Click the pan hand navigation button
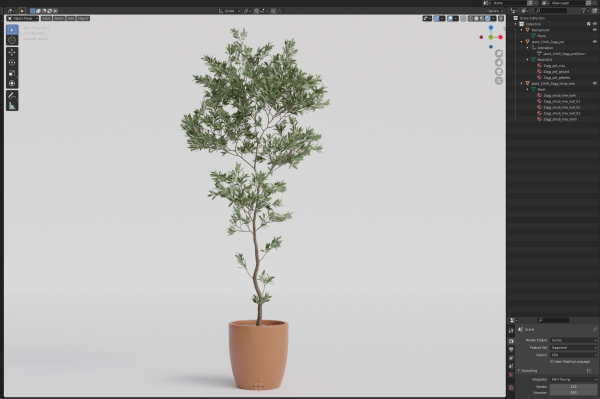600x399 pixels. (x=499, y=62)
